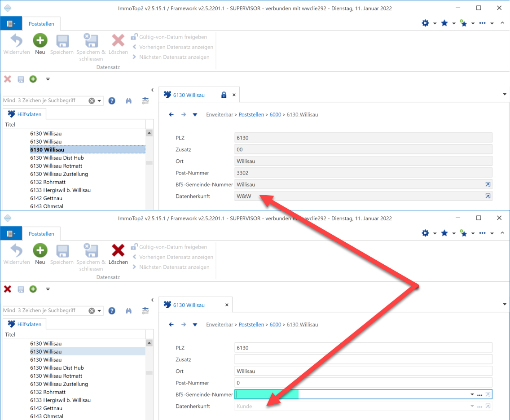Click BfS-Gemeinde-Nummer browse dots button, lower window
The height and width of the screenshot is (420, 510).
tap(479, 394)
